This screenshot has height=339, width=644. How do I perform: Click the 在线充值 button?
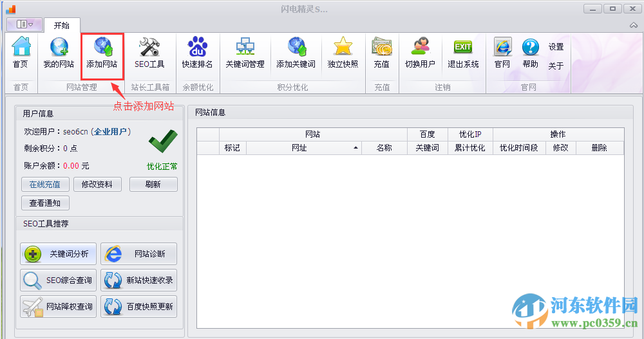tap(45, 184)
